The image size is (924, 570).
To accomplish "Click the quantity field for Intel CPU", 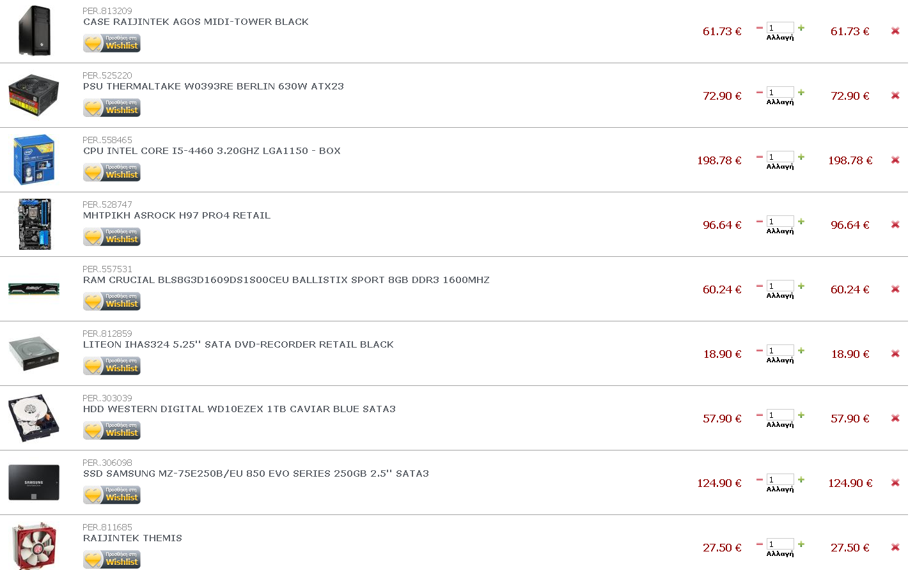I will (x=780, y=157).
